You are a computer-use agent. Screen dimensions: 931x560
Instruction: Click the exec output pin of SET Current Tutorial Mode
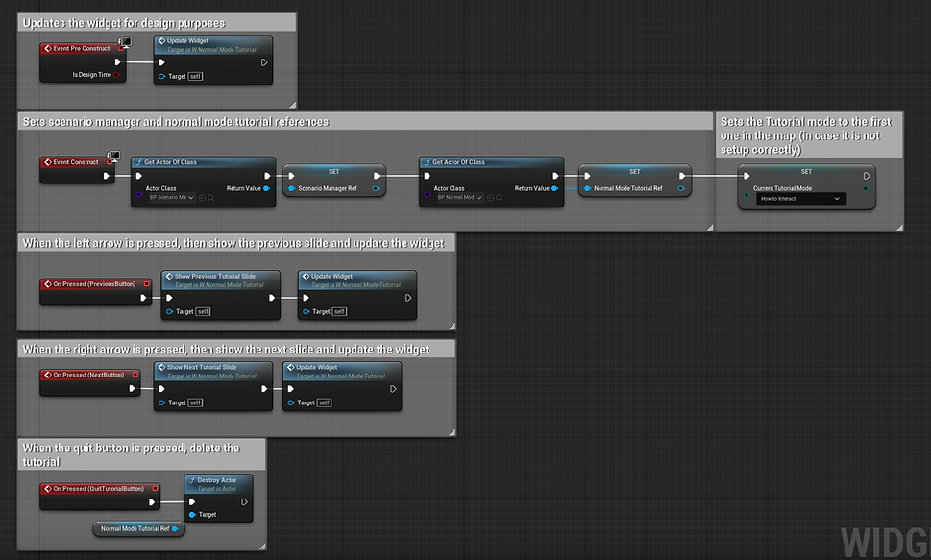coord(867,176)
